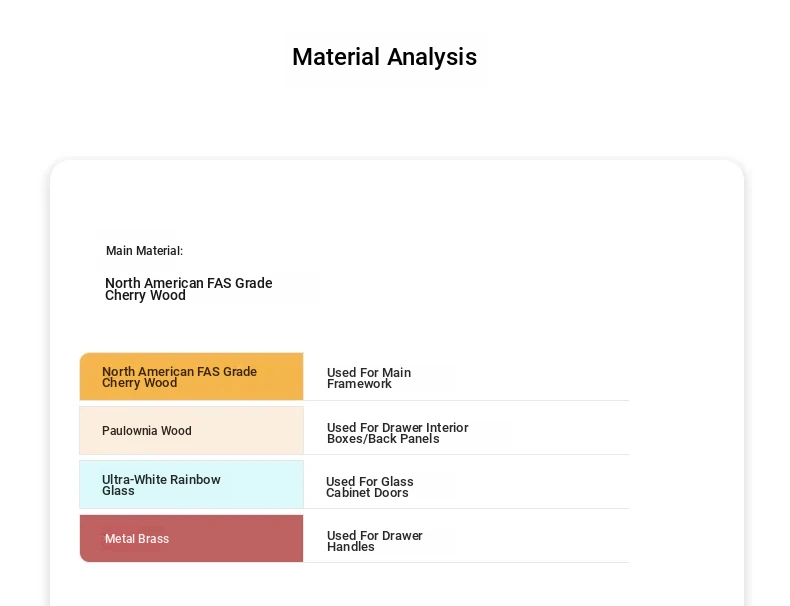
Task: Select the light blue Ultra-White Rainbow Glass swatch
Action: point(191,485)
